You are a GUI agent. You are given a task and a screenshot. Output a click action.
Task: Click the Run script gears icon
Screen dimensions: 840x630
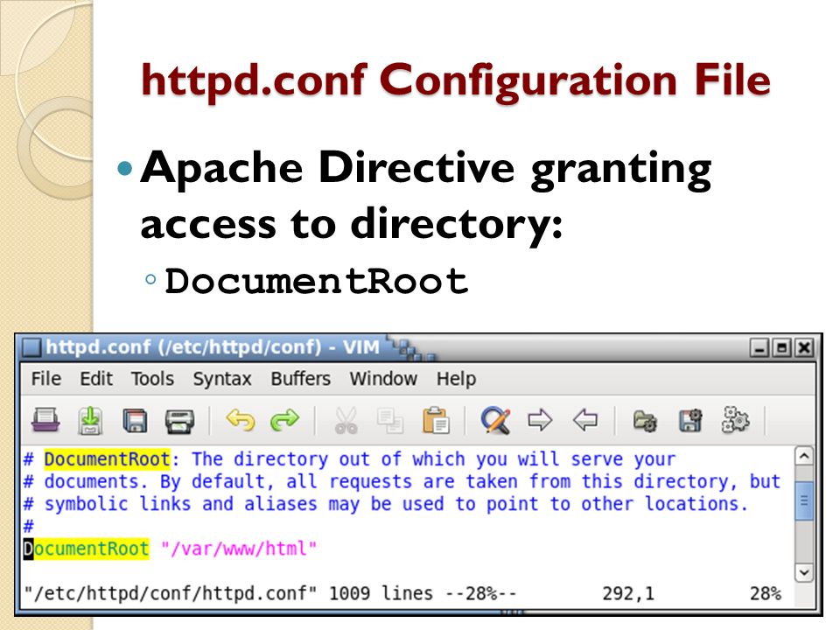[735, 419]
